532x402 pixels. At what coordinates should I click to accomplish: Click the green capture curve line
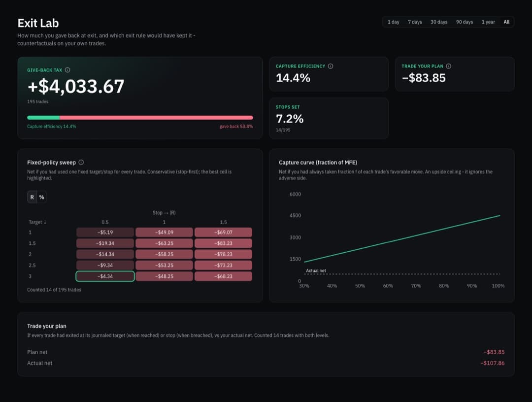point(402,238)
